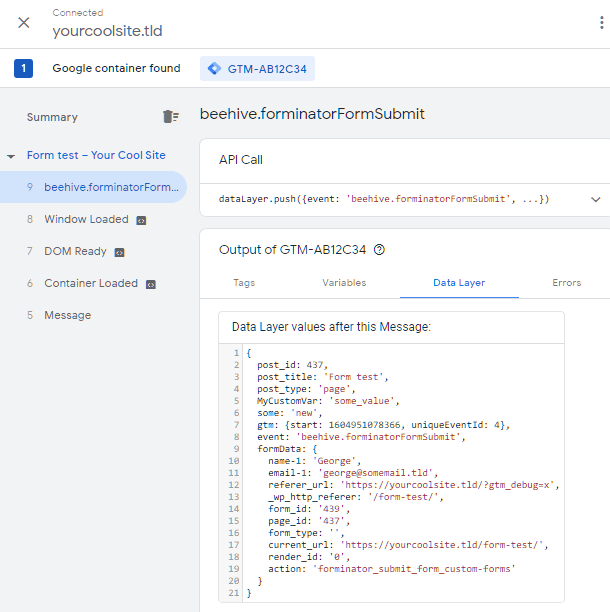Click the dataLayer.push API call text

pos(384,199)
